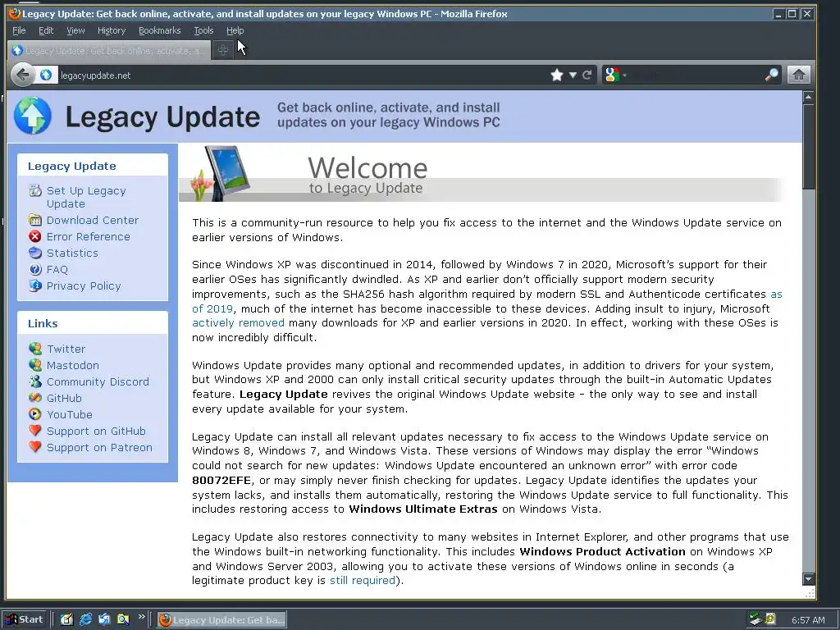
Task: Bookmark this page with the star icon
Action: click(557, 75)
